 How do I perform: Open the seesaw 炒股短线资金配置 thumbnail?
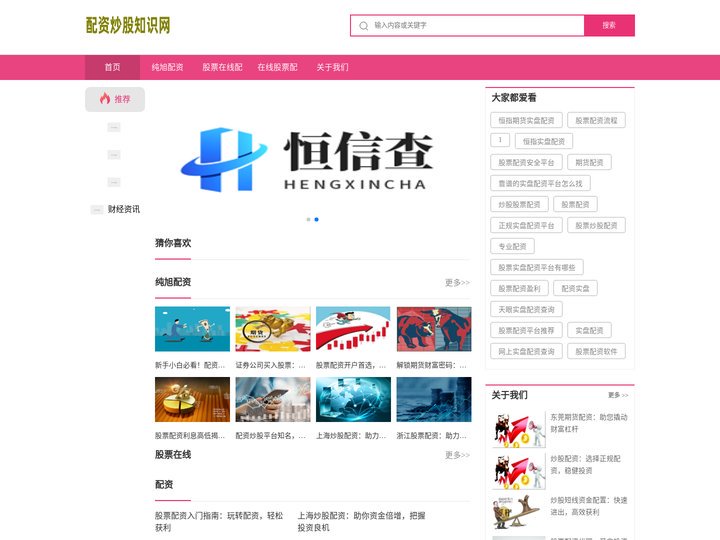518,512
